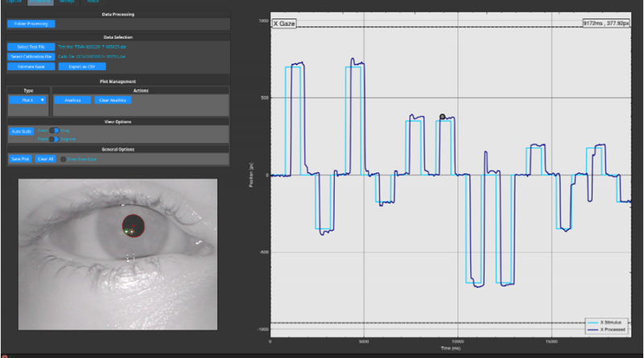Run Analytics on the plot
The image size is (644, 358).
[x=72, y=100]
